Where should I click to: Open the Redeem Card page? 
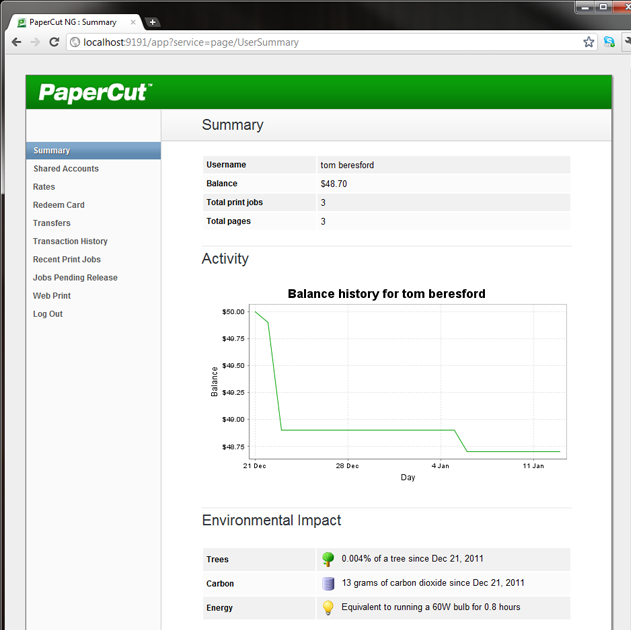[x=59, y=205]
